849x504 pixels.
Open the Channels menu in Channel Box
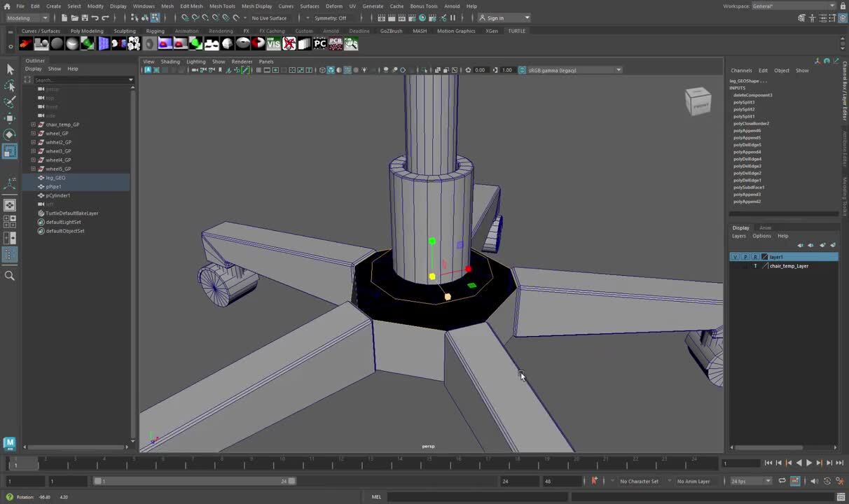coord(741,71)
